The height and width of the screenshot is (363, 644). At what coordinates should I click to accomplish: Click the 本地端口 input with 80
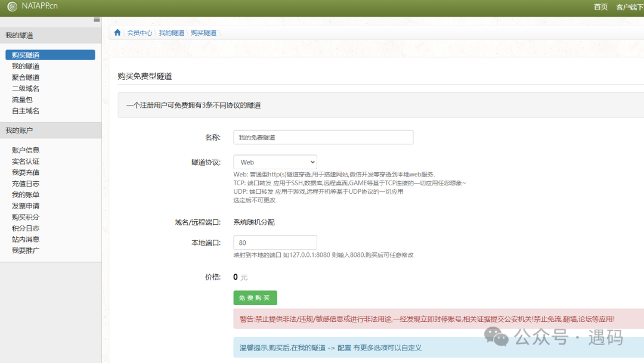275,243
